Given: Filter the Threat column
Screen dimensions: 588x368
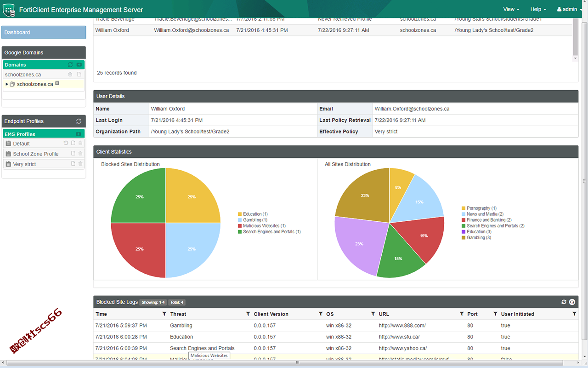Looking at the screenshot, I should (x=248, y=314).
